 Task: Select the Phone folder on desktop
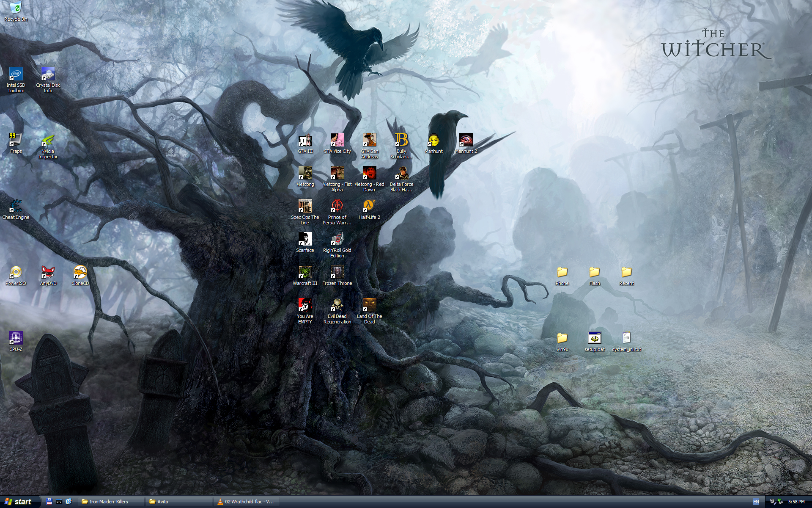tap(562, 272)
